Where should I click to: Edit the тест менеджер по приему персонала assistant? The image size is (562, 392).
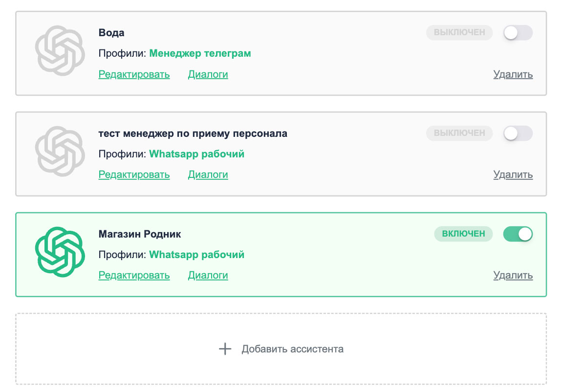pos(134,174)
